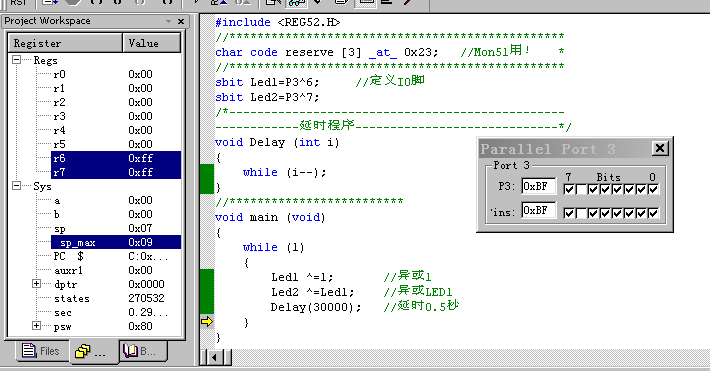Switch to the Regs tab icon

coord(93,352)
